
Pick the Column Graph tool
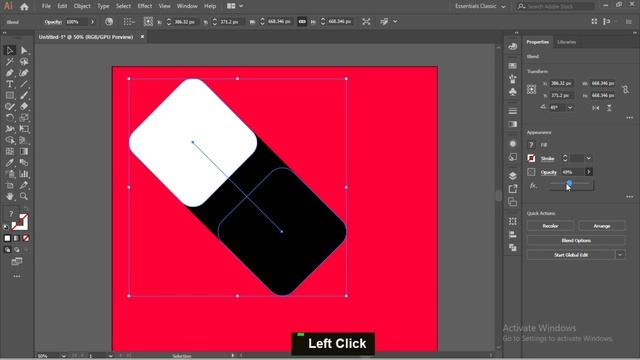[24, 174]
